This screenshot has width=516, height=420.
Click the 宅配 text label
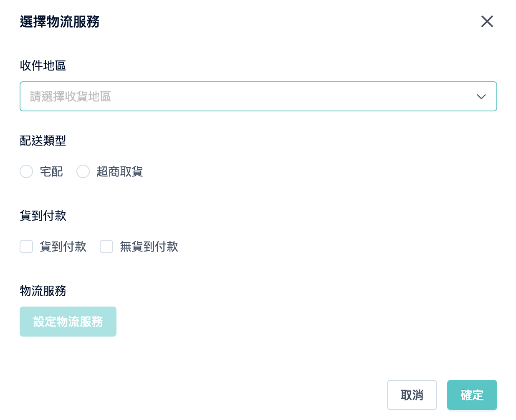51,171
